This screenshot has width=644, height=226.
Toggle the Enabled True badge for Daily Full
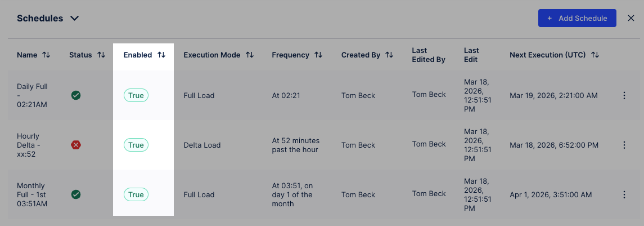(x=136, y=96)
